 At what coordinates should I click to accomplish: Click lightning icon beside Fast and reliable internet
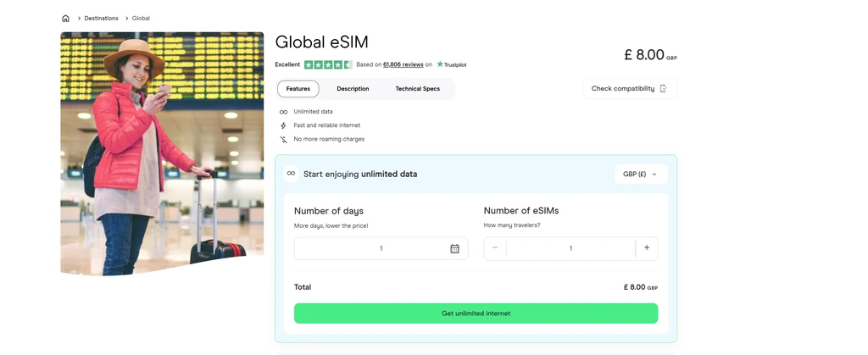click(x=283, y=125)
